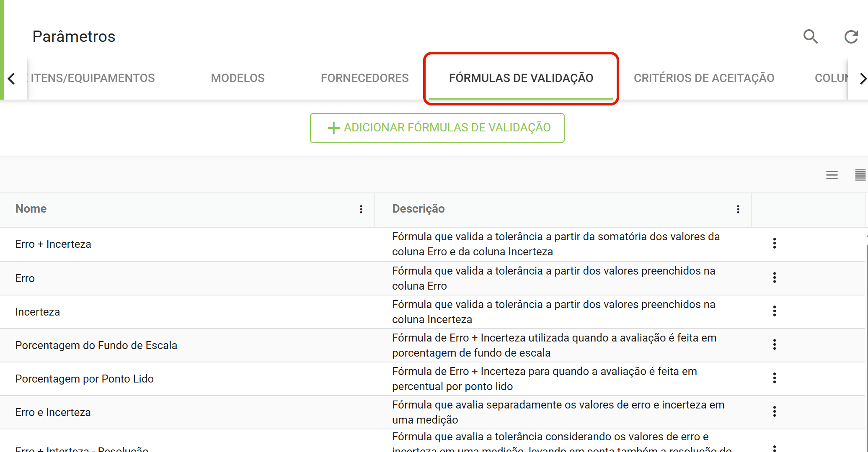Open Critérios de Aceitação tab

pos(704,78)
